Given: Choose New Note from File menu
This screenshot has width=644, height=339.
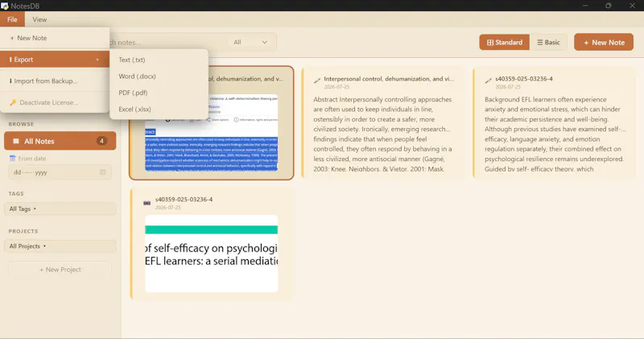Looking at the screenshot, I should click(x=55, y=38).
